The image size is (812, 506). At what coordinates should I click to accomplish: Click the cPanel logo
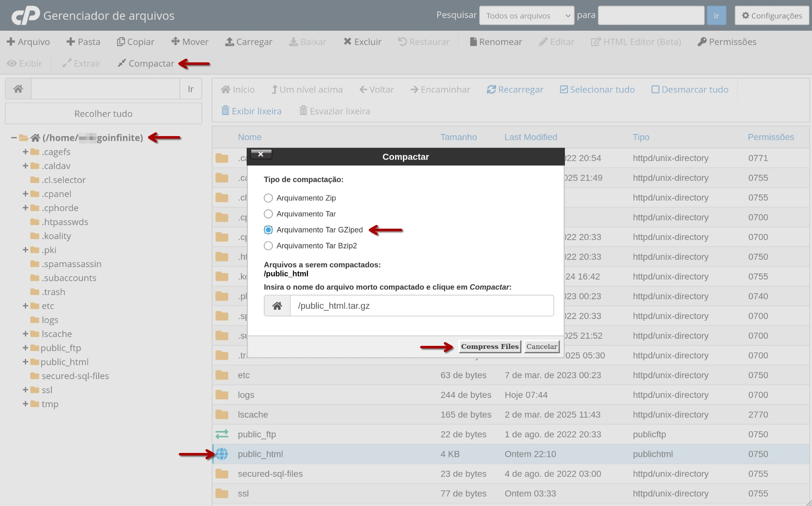tap(25, 15)
